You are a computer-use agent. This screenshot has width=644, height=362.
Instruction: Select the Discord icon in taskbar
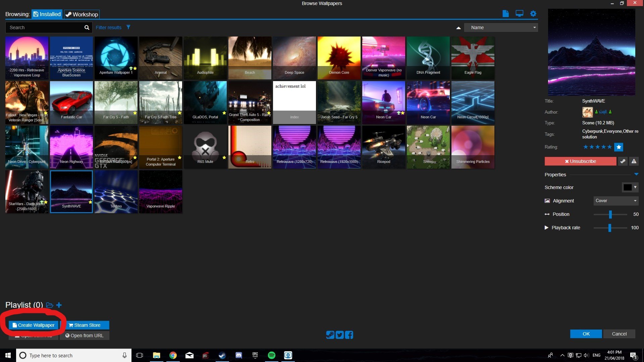[239, 355]
